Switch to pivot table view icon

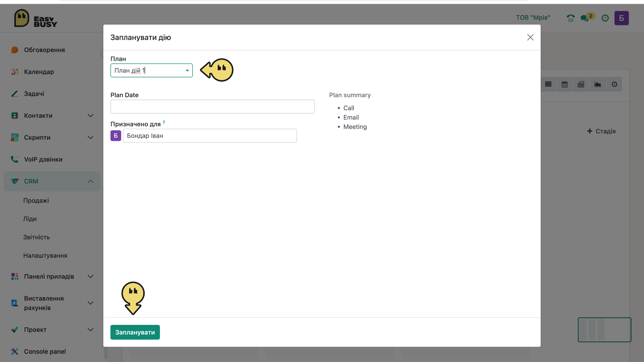(x=581, y=84)
